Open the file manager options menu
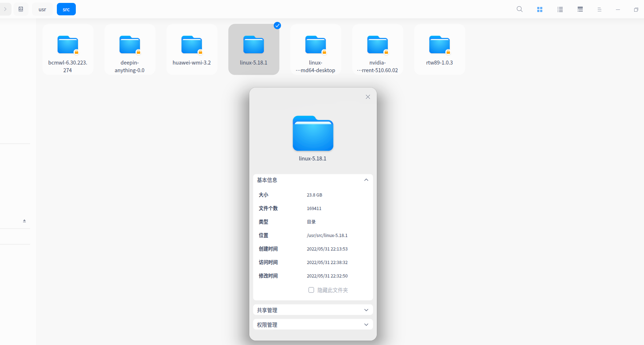 click(599, 9)
